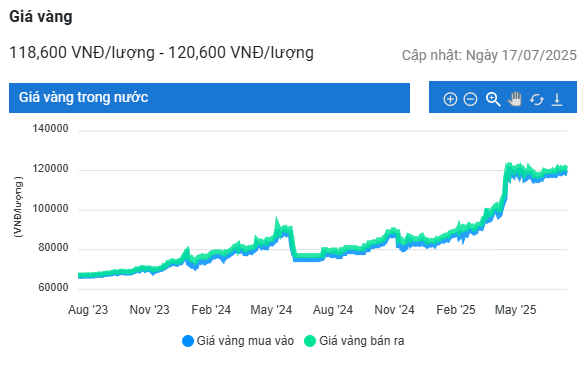Screen dimensions: 586x371
Task: Click the 120000 y-axis label
Action: point(50,169)
